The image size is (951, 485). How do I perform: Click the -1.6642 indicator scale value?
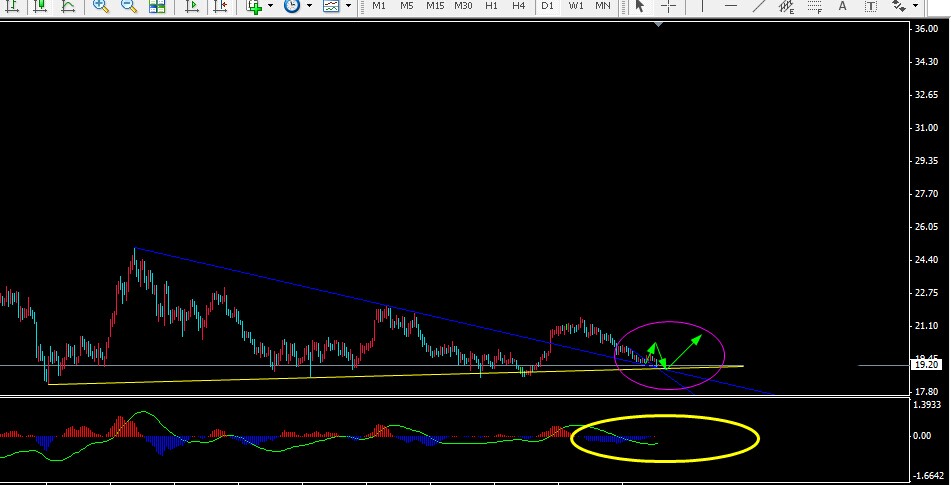[x=929, y=475]
